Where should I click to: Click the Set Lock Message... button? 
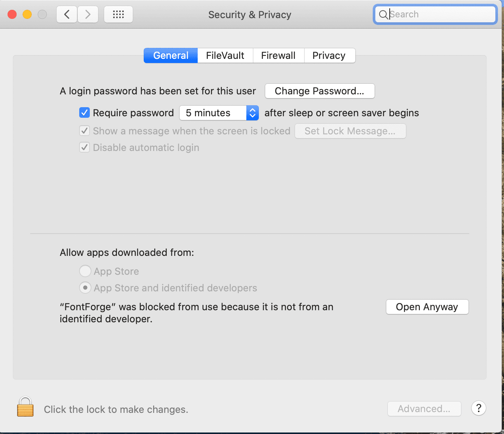pos(350,131)
